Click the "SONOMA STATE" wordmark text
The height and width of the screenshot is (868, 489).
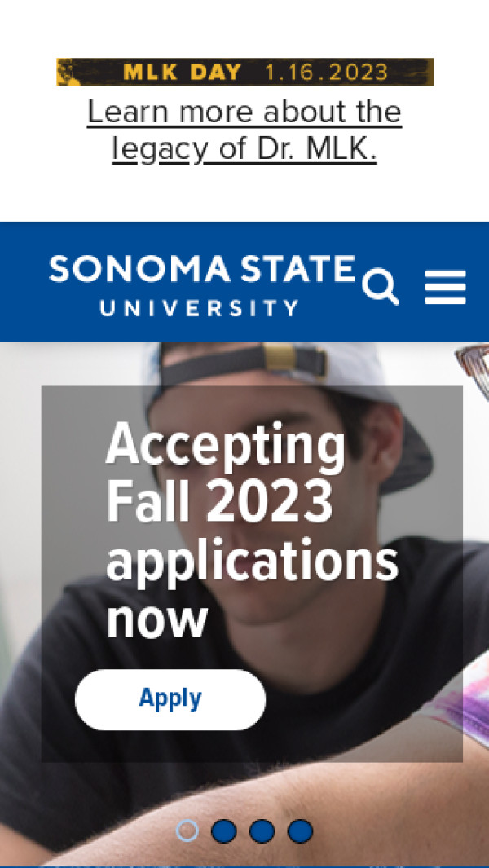click(x=202, y=270)
